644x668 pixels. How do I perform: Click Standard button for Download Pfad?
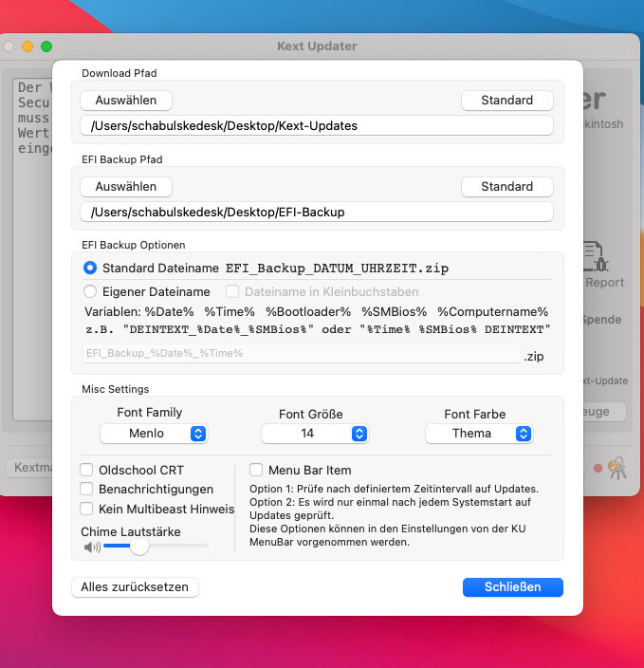pos(506,101)
